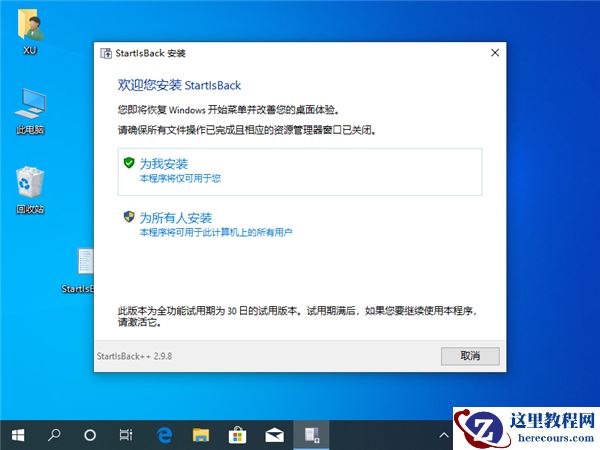
Task: Launch Microsoft Edge from taskbar
Action: click(x=164, y=435)
